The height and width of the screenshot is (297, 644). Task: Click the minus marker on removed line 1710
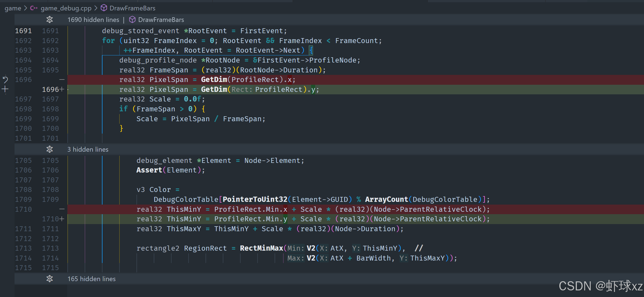[62, 209]
